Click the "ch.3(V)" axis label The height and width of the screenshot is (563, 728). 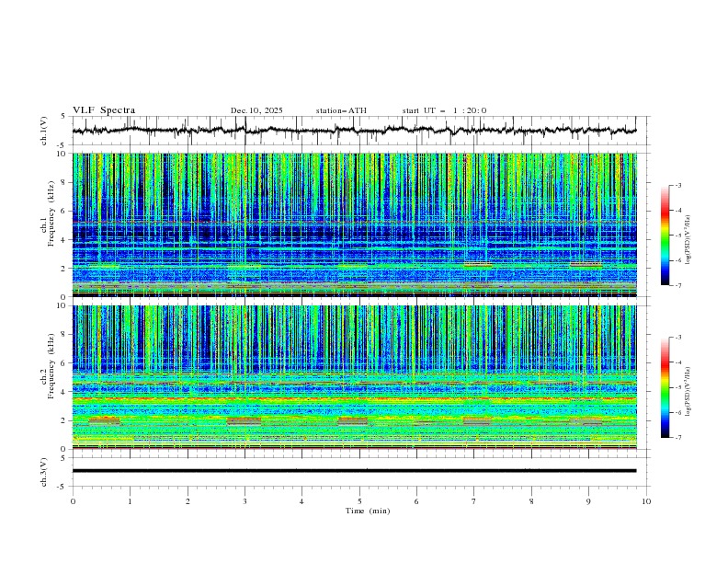click(44, 472)
